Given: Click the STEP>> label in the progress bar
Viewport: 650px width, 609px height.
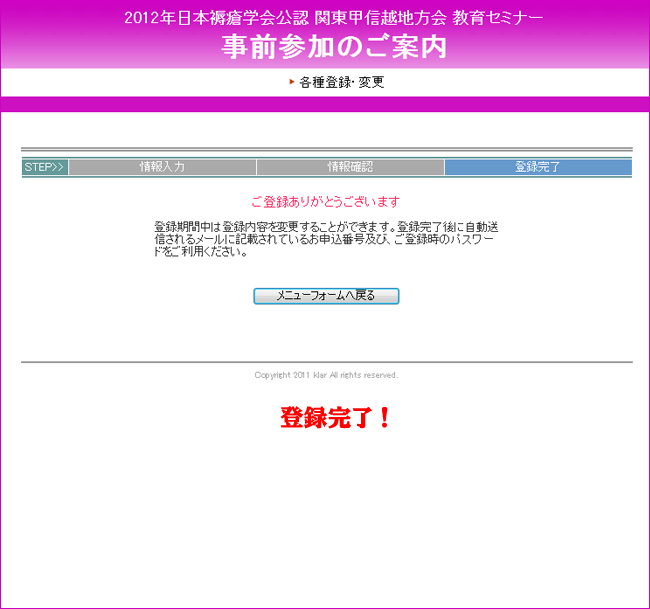Looking at the screenshot, I should tap(44, 167).
